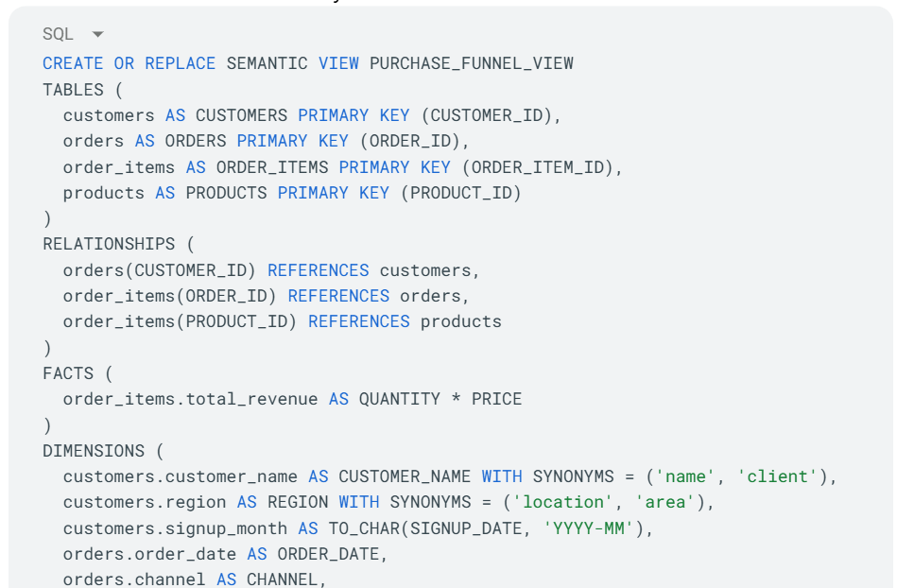Click QUANTITY in the revenue expression
Viewport: 897px width, 588px height.
pyautogui.click(x=400, y=399)
